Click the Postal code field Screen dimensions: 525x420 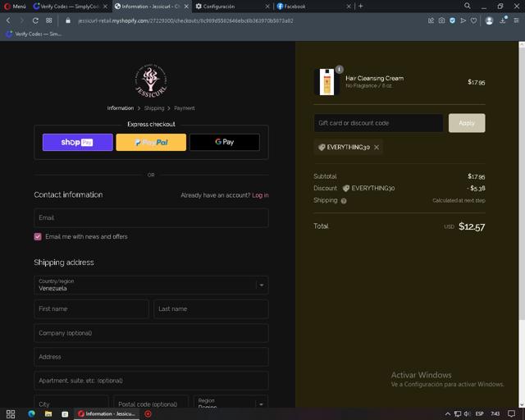point(151,402)
